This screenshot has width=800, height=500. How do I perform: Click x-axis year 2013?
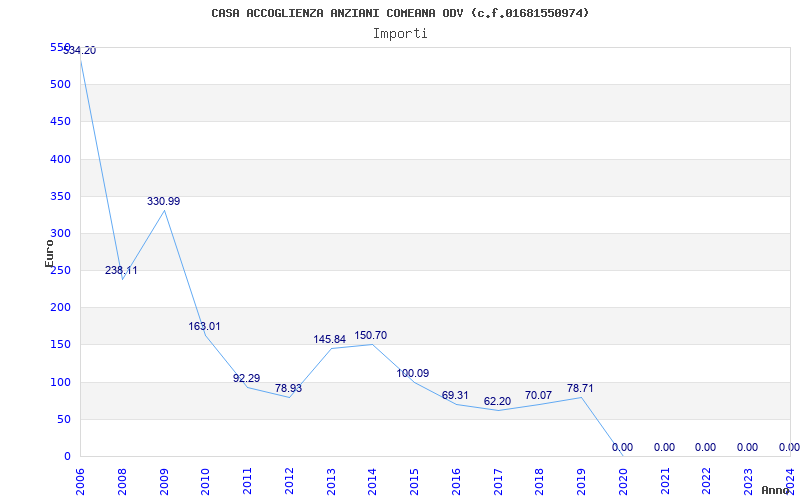(x=331, y=484)
